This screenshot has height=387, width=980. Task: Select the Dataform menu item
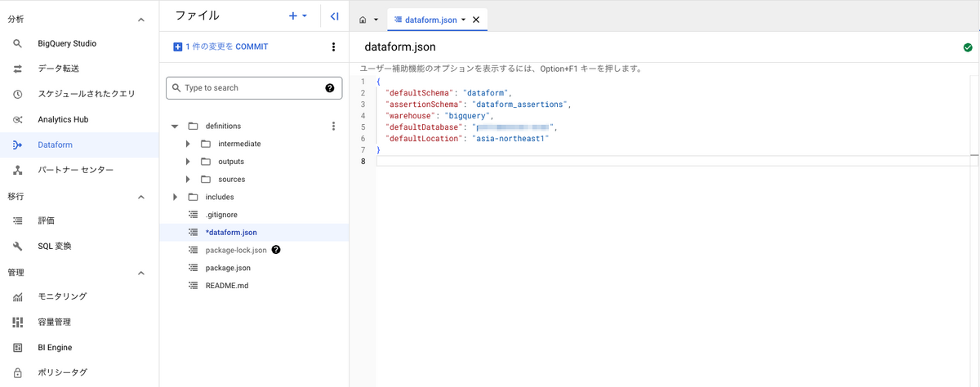[79, 145]
